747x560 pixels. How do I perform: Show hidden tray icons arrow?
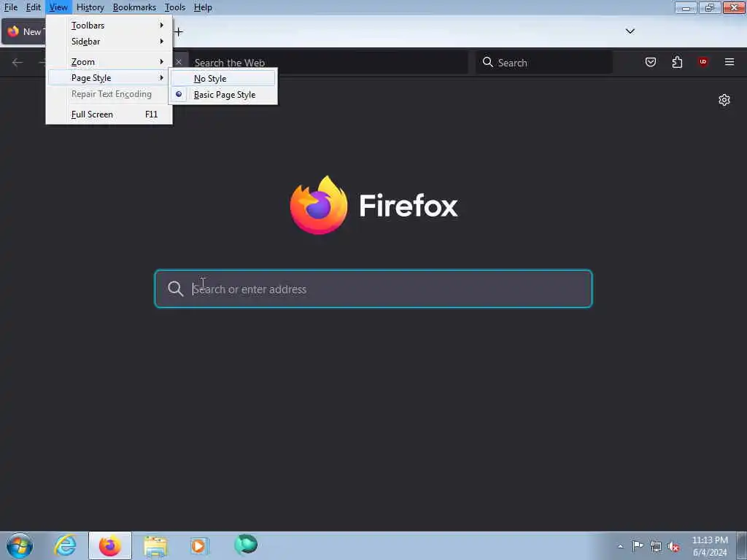620,547
